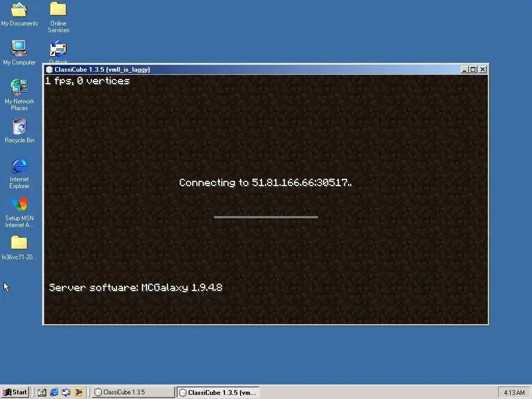Launch Internet Explorer from quick launch

pyautogui.click(x=54, y=392)
